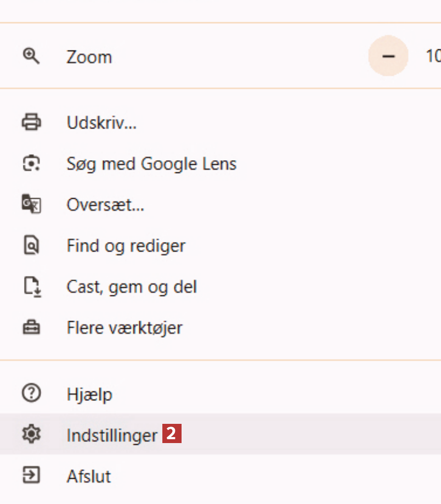Select Søg med Google Lens
This screenshot has height=504, width=441.
[x=151, y=164]
